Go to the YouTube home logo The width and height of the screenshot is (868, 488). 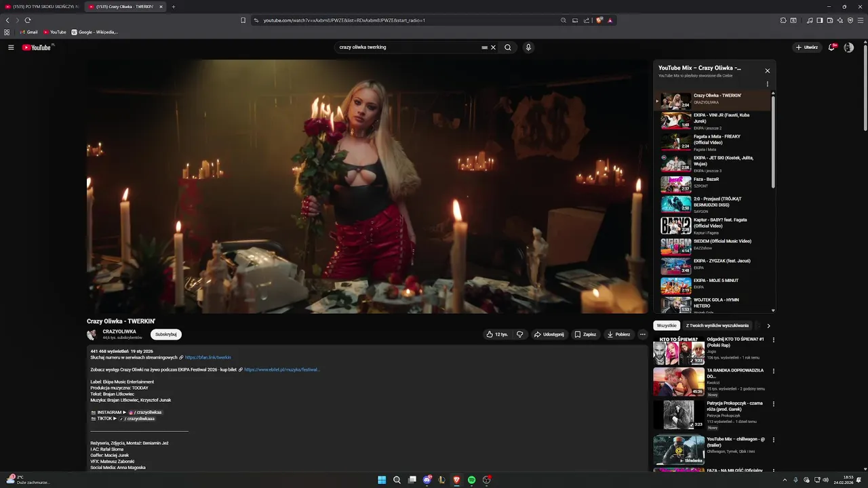click(37, 47)
